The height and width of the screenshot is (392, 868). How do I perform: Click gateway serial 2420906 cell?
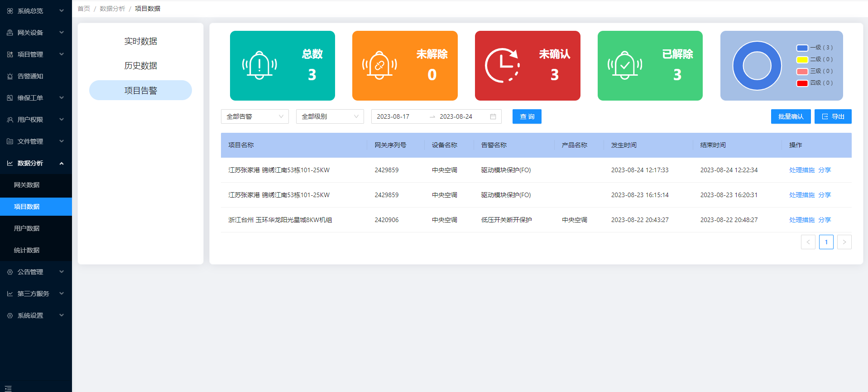387,220
